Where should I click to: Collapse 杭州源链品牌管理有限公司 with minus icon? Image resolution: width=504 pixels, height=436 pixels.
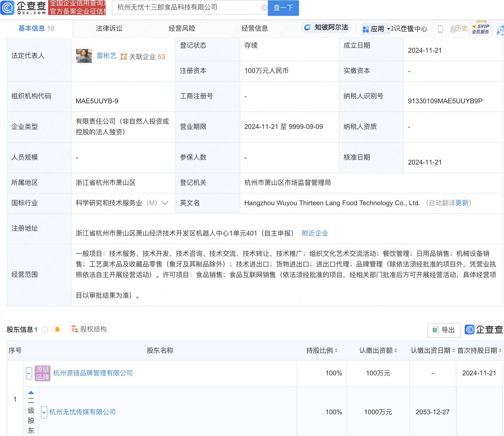point(29,373)
